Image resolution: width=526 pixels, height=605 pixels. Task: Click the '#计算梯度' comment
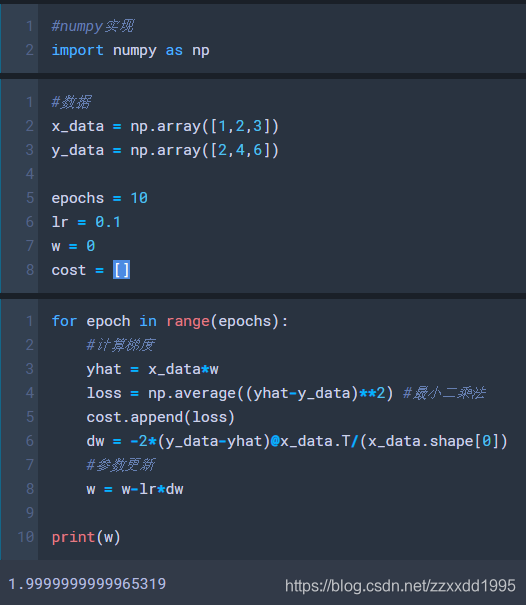(121, 345)
